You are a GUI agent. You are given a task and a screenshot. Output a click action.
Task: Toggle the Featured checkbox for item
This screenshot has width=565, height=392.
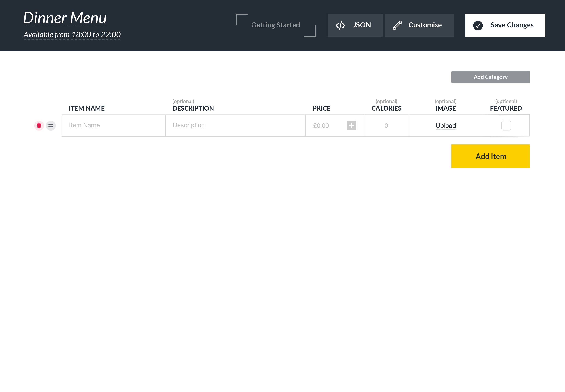tap(507, 125)
